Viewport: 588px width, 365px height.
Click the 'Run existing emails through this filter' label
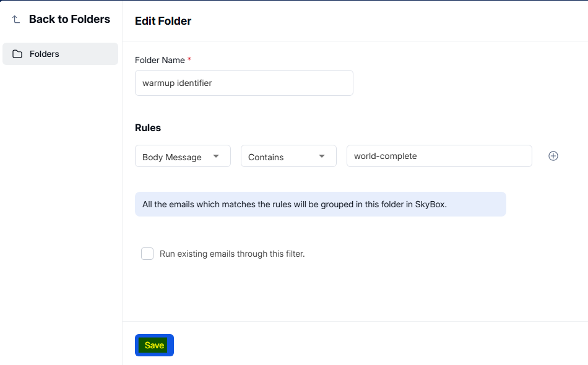click(232, 254)
